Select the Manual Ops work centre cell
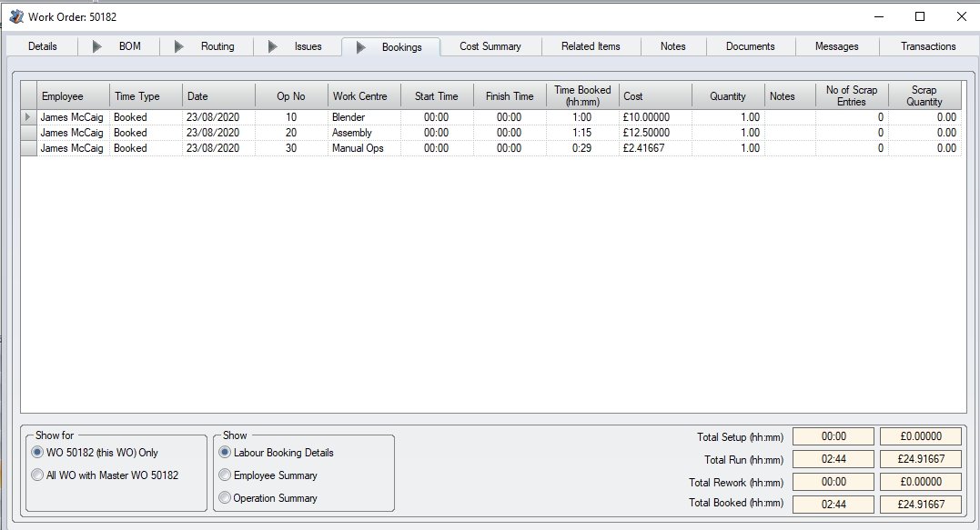Image resolution: width=980 pixels, height=530 pixels. 364,148
